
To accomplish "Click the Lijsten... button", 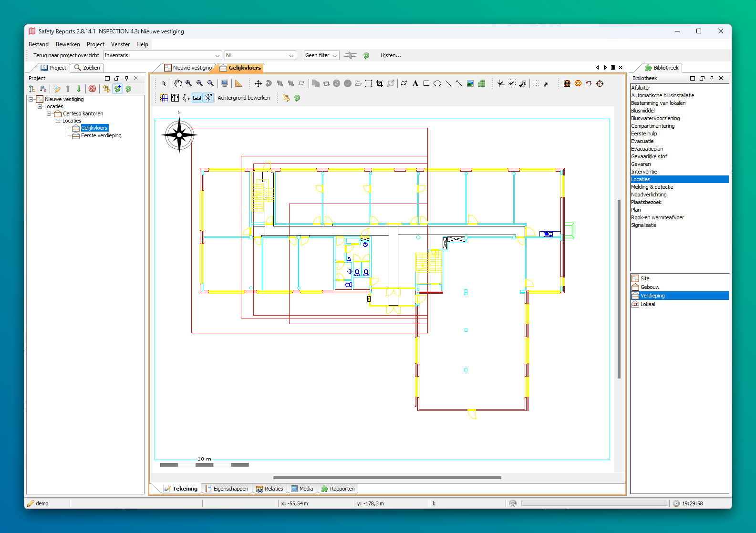I will tap(391, 56).
